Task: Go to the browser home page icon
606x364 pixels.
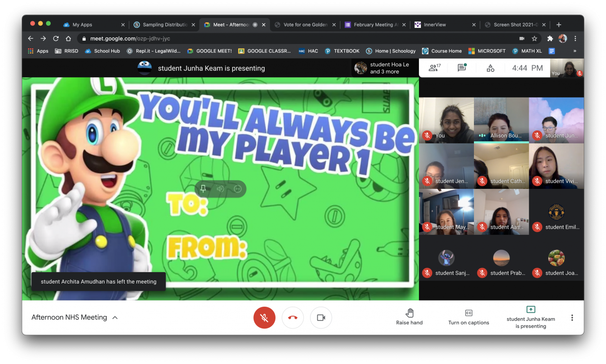Action: tap(68, 38)
